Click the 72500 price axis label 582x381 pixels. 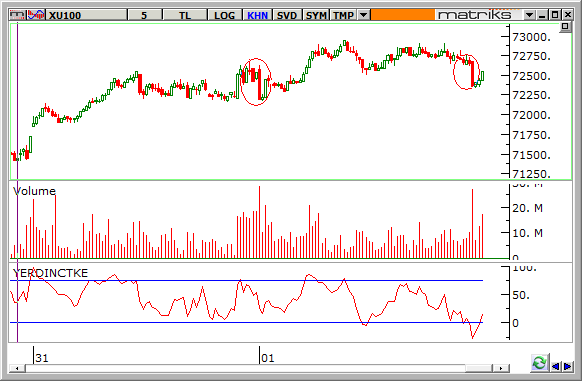pyautogui.click(x=531, y=76)
